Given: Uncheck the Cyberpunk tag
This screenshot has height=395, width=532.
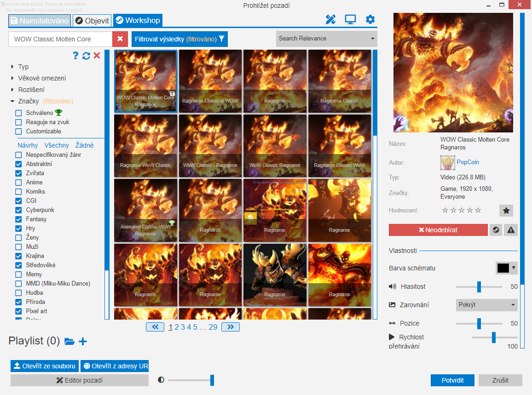Looking at the screenshot, I should pos(19,210).
